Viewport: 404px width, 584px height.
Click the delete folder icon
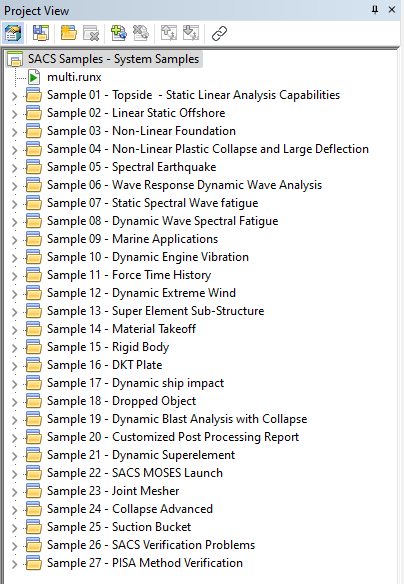pos(91,33)
